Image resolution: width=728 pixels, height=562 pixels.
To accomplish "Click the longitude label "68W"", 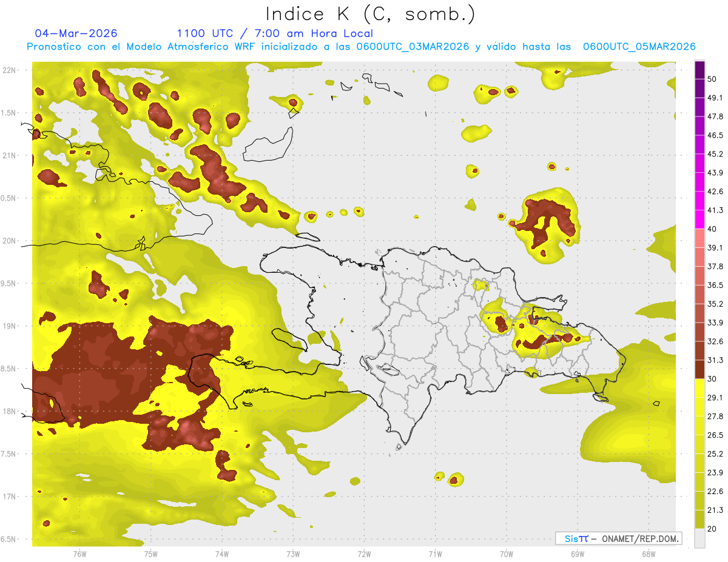I will pyautogui.click(x=649, y=554).
